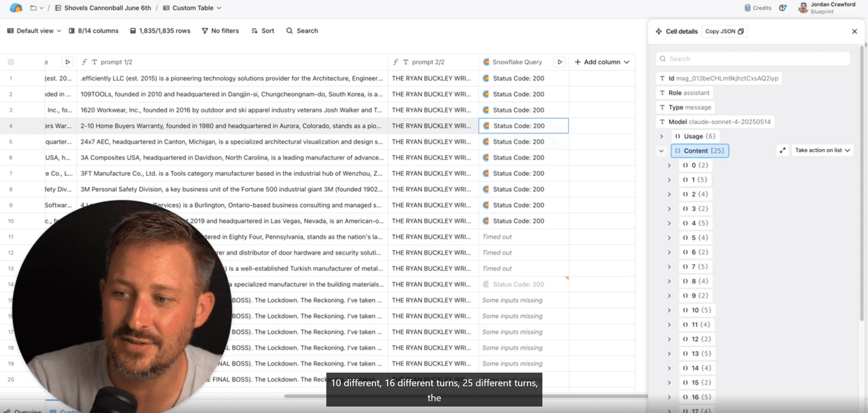Viewport: 868px width, 413px height.
Task: Expand the Usage {6} node
Action: tap(661, 136)
